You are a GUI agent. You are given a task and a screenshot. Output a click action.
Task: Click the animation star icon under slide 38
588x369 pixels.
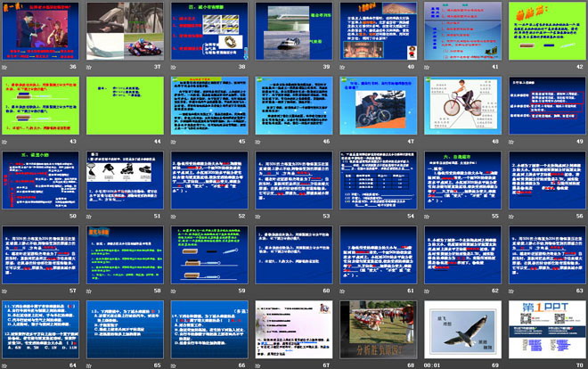point(173,68)
